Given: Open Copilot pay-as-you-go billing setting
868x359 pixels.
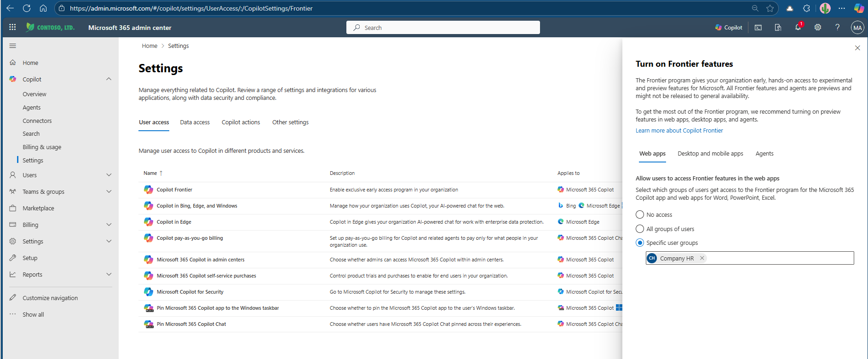Looking at the screenshot, I should 190,238.
